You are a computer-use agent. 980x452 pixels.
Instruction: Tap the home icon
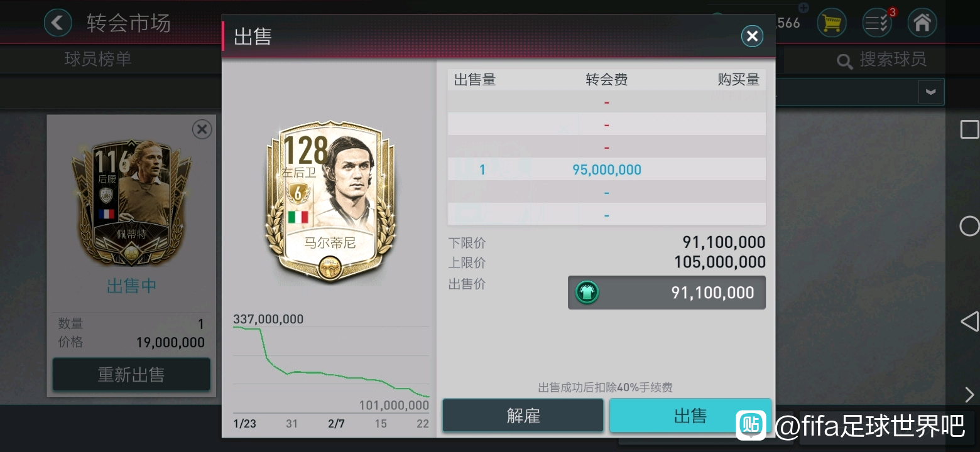(x=922, y=23)
